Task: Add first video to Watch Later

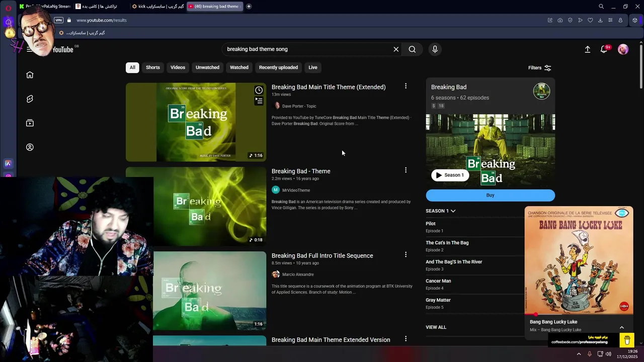Action: pyautogui.click(x=259, y=90)
